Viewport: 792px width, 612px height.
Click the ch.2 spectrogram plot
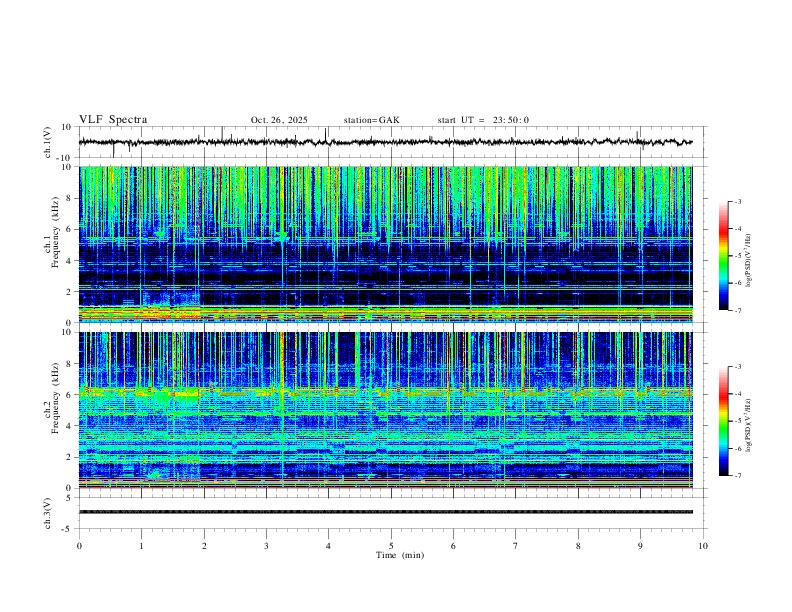tap(385, 410)
